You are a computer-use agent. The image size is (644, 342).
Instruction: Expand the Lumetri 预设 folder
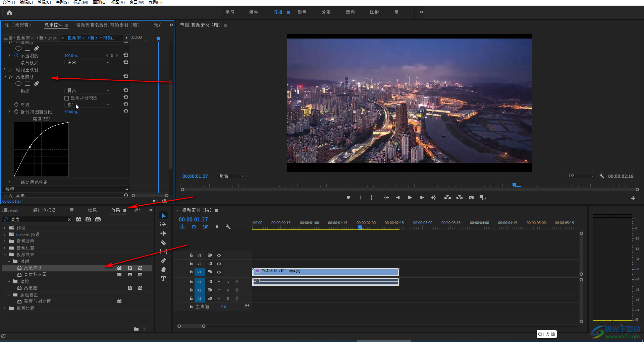[4, 234]
